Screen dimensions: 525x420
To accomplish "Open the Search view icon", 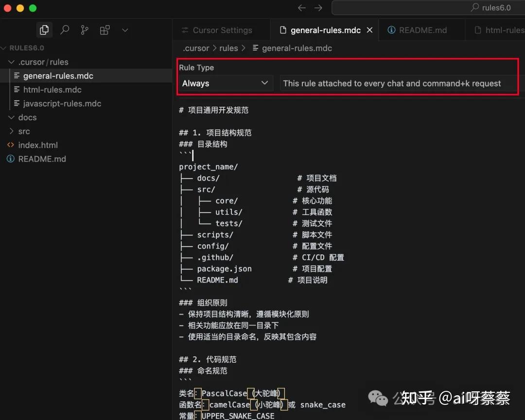I will [x=65, y=30].
